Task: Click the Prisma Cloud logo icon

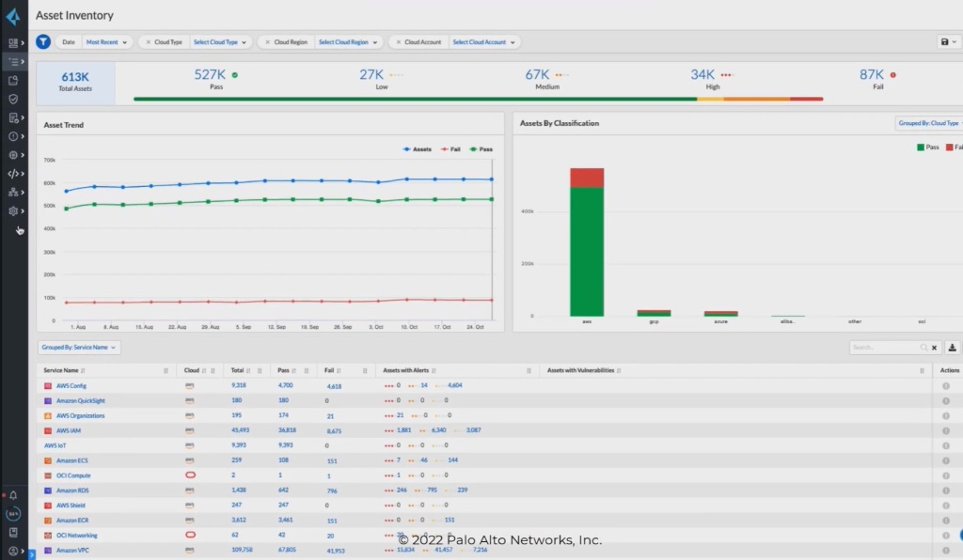Action: point(13,16)
